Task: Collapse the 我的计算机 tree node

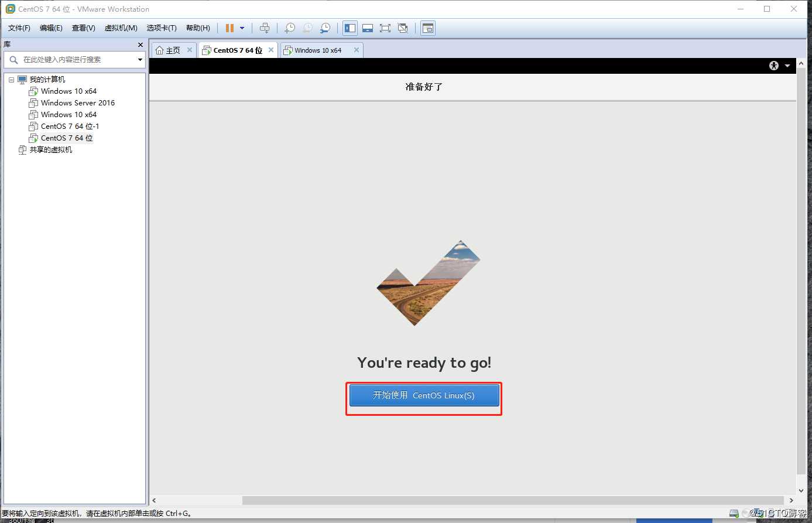Action: pos(11,80)
